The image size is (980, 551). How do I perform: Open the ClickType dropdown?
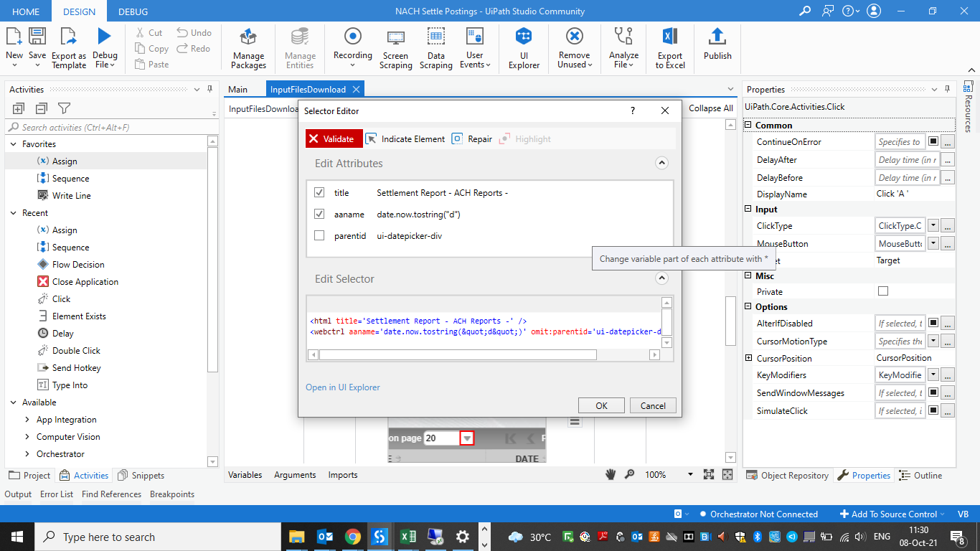(x=933, y=226)
